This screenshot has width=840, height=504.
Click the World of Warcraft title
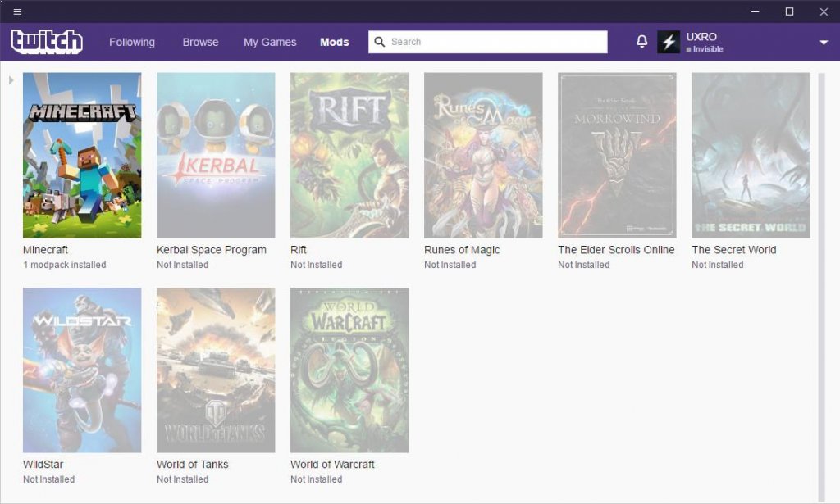pyautogui.click(x=332, y=465)
